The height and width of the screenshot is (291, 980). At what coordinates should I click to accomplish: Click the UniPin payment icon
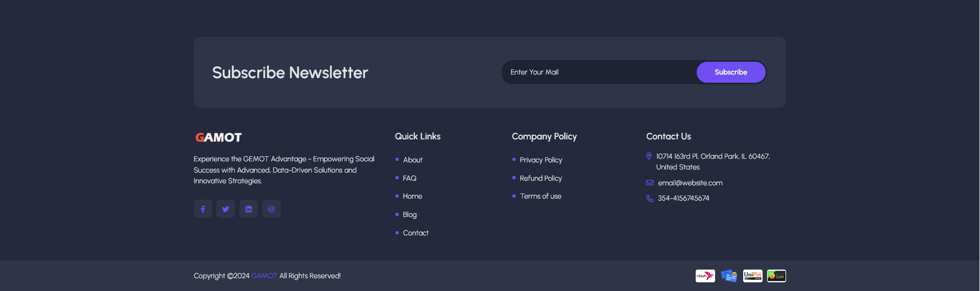click(x=752, y=276)
